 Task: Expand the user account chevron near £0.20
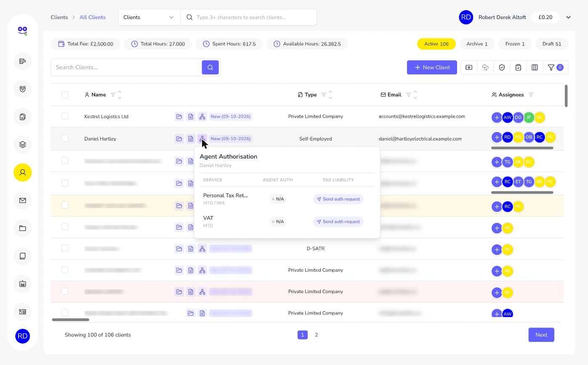(568, 17)
